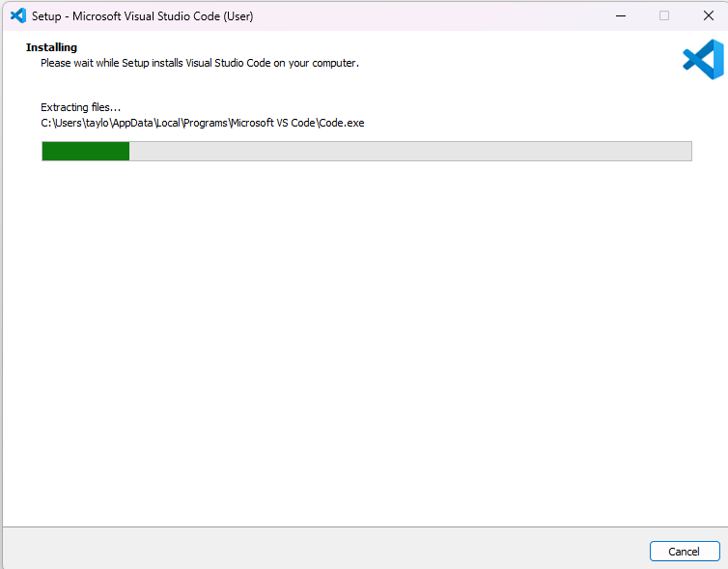Screen dimensions: 728x569
Task: Click the disabled maximize button
Action: click(664, 15)
